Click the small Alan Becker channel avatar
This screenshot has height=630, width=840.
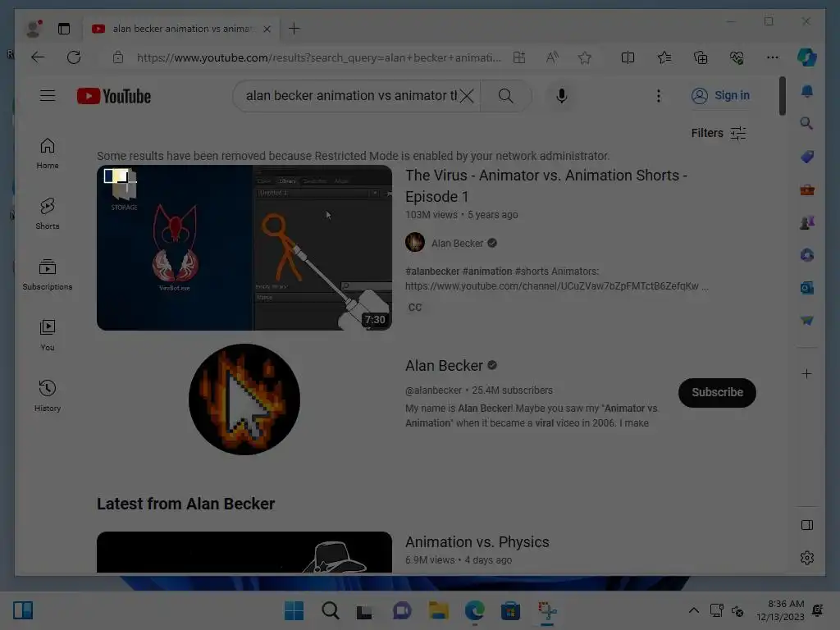(414, 242)
